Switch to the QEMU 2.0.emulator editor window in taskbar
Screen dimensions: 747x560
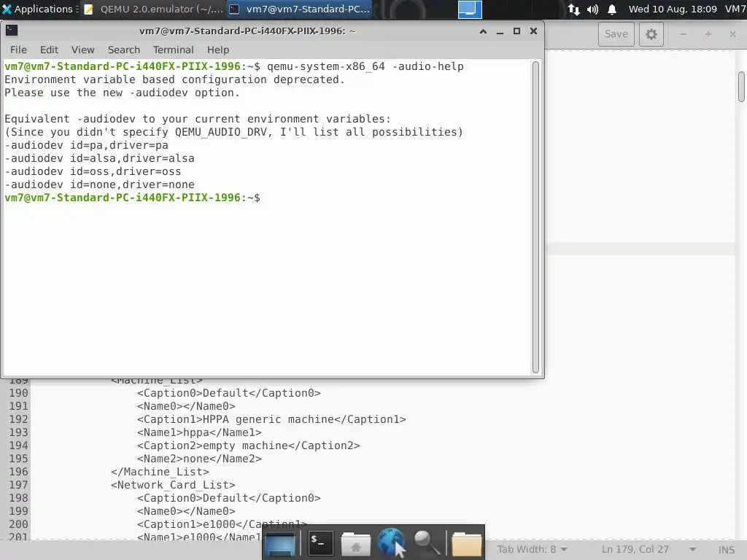[x=153, y=9]
